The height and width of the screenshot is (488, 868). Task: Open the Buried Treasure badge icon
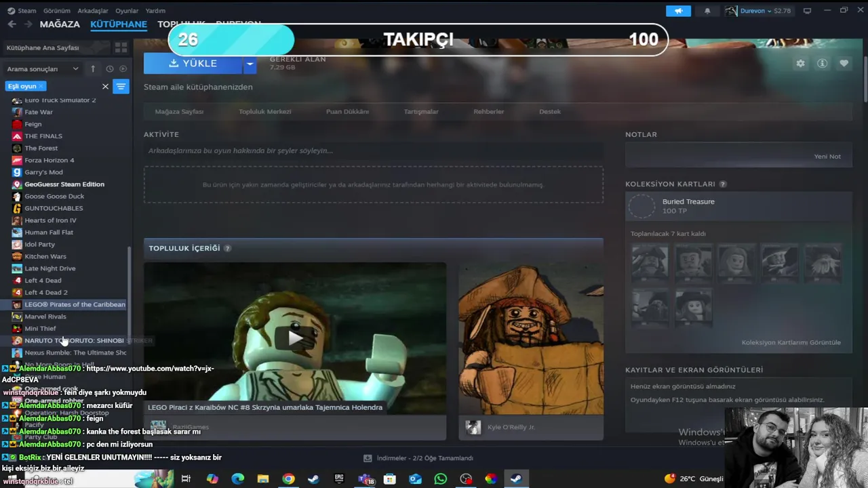[642, 206]
